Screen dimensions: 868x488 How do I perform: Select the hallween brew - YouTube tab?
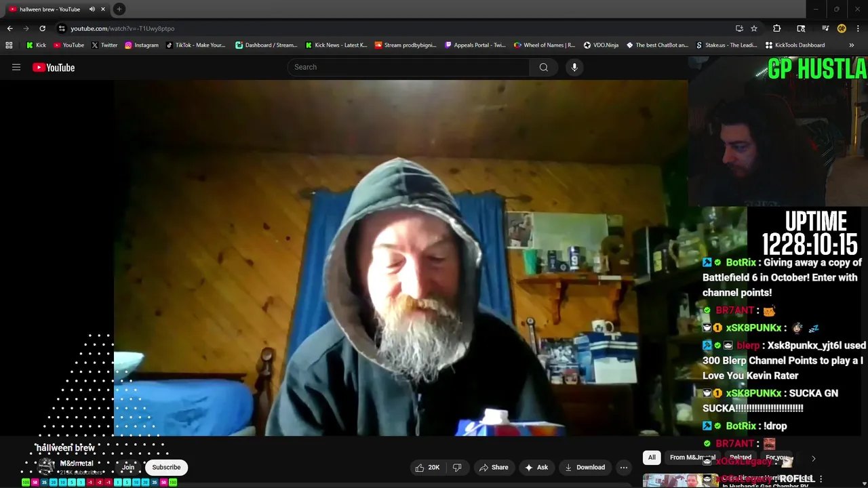[x=50, y=9]
